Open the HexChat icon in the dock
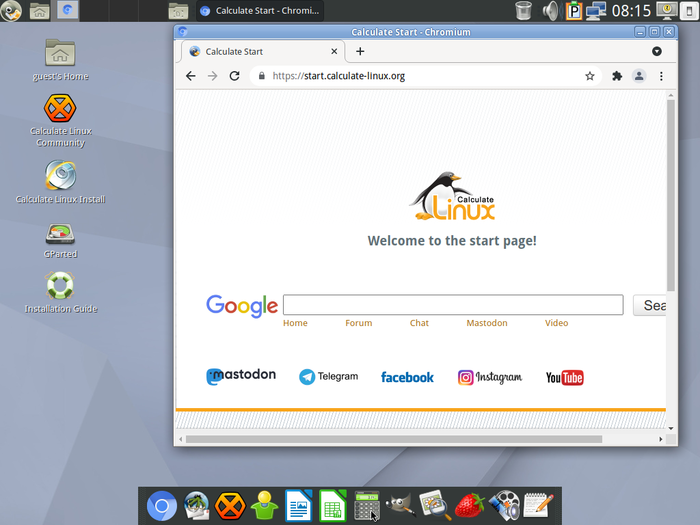700x525 pixels. coord(230,506)
